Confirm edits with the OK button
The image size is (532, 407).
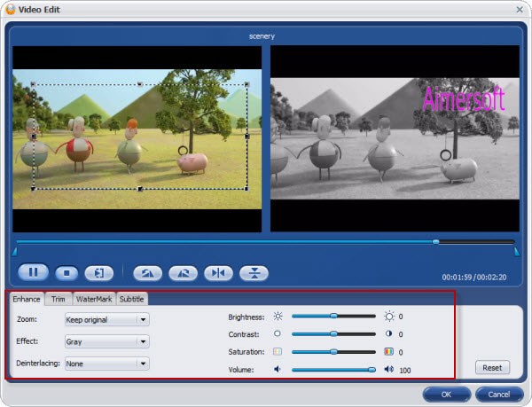point(447,395)
